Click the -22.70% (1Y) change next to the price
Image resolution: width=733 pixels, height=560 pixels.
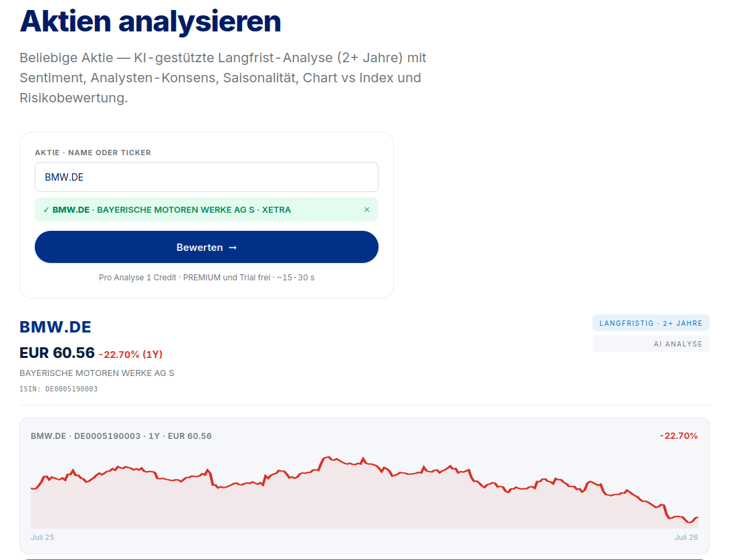pyautogui.click(x=130, y=355)
